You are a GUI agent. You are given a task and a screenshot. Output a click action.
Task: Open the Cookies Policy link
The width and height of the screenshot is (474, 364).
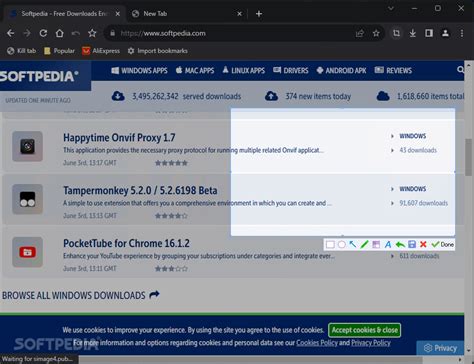[317, 343]
